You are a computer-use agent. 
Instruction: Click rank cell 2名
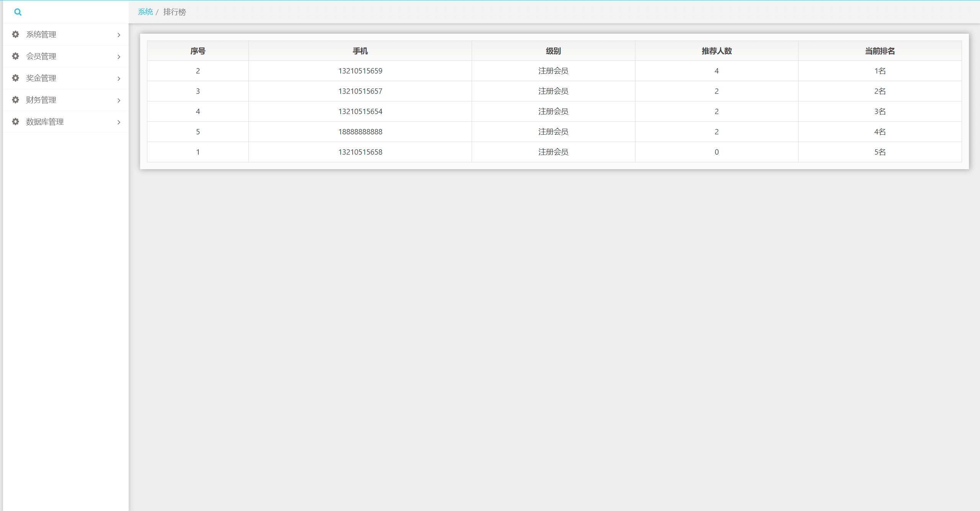[x=880, y=91]
